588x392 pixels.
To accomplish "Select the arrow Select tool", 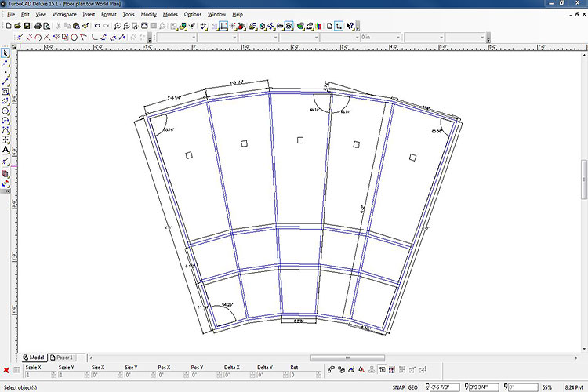I will pyautogui.click(x=5, y=53).
